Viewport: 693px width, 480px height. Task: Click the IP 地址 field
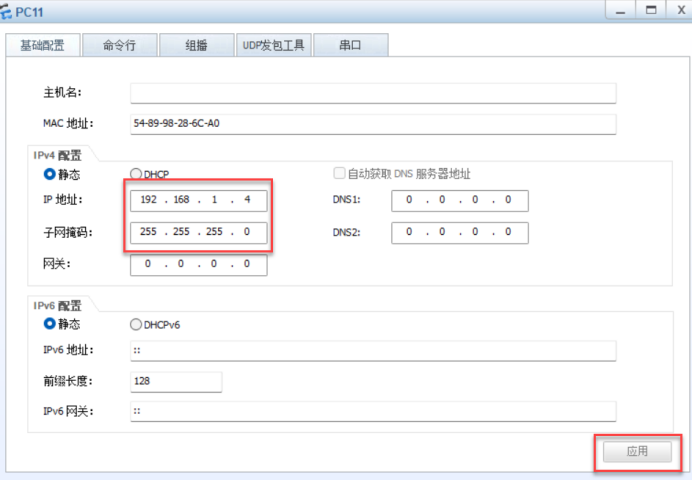point(199,201)
